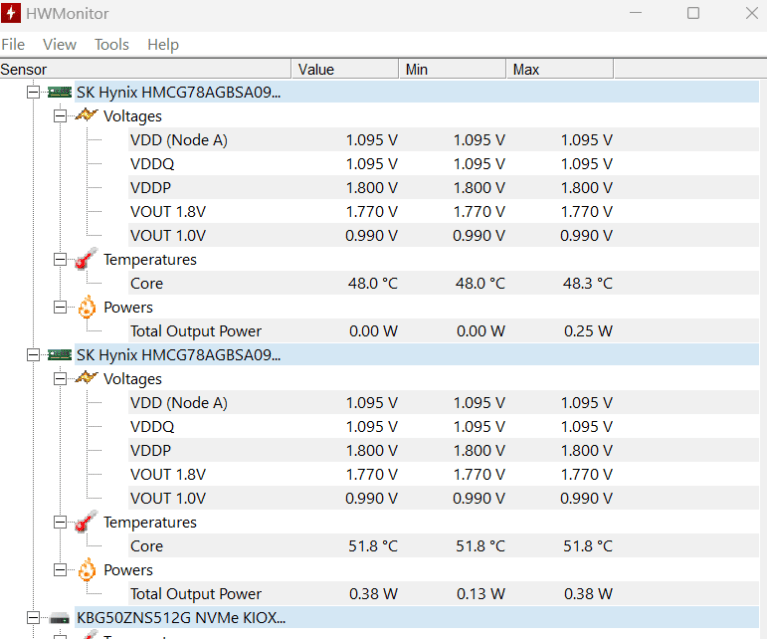Click the second SK Hynix memory module icon

pyautogui.click(x=60, y=355)
